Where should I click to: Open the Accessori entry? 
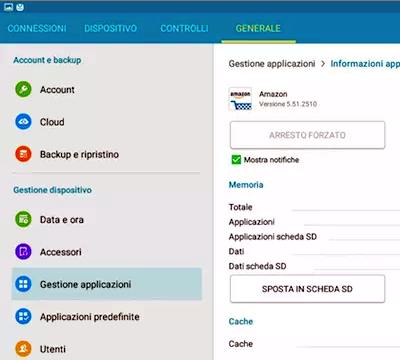point(107,252)
